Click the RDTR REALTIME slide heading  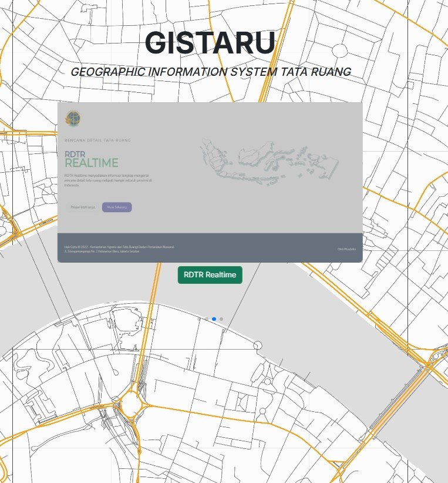pos(91,159)
